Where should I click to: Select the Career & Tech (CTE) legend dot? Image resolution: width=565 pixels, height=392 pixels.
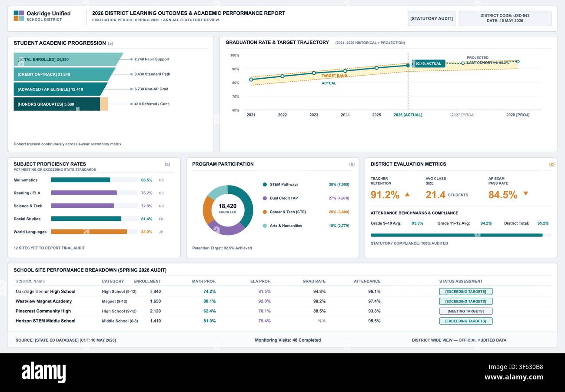[265, 212]
